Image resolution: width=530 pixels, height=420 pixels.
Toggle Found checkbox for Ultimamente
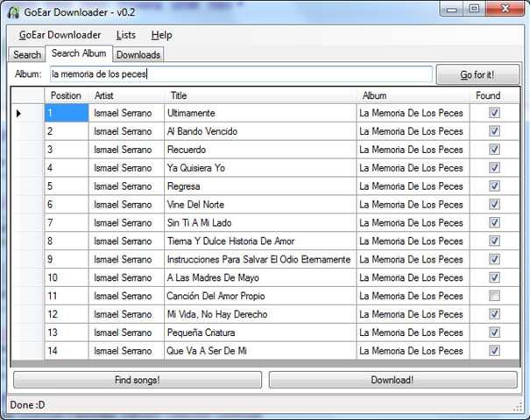[x=494, y=113]
